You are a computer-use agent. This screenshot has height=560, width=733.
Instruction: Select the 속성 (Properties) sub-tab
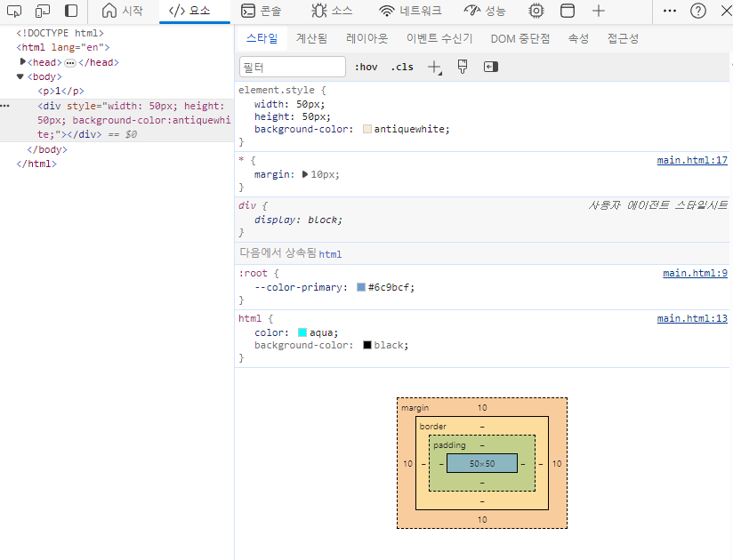pyautogui.click(x=578, y=38)
